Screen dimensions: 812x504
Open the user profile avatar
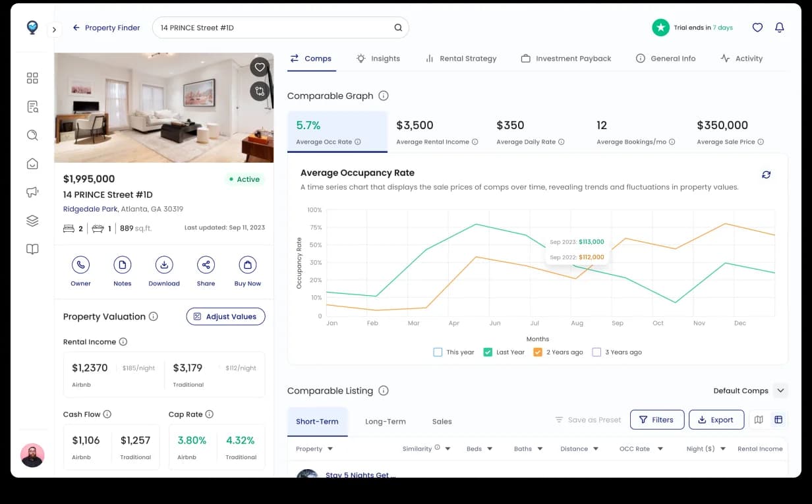coord(32,455)
